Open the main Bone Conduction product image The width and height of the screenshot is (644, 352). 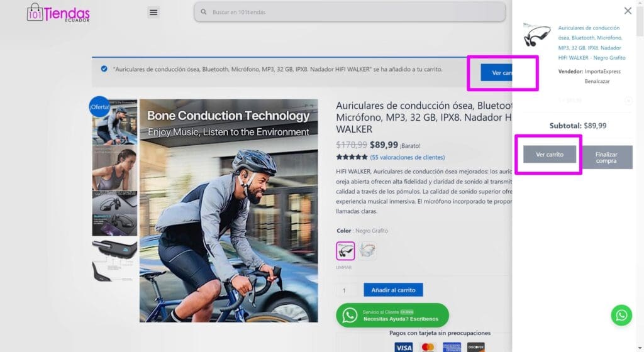pyautogui.click(x=229, y=211)
